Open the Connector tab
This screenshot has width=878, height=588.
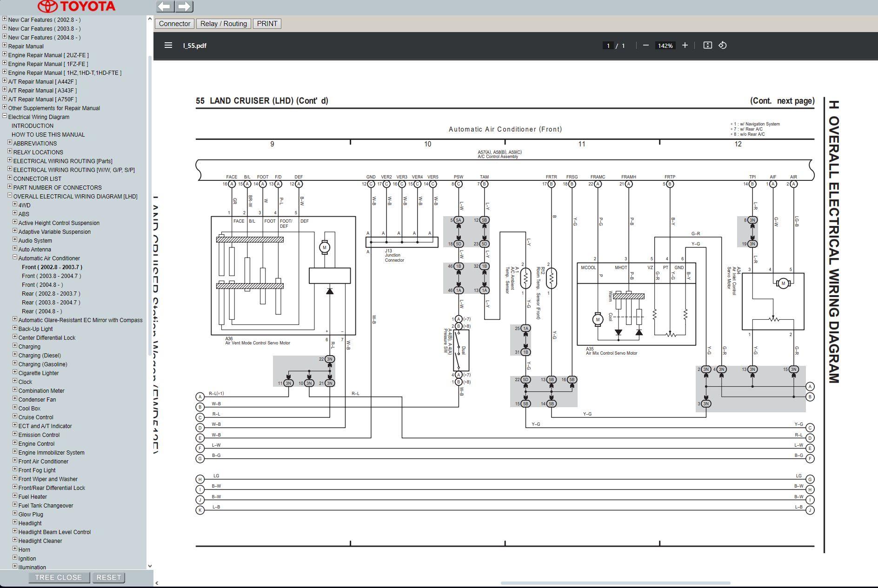click(x=174, y=24)
